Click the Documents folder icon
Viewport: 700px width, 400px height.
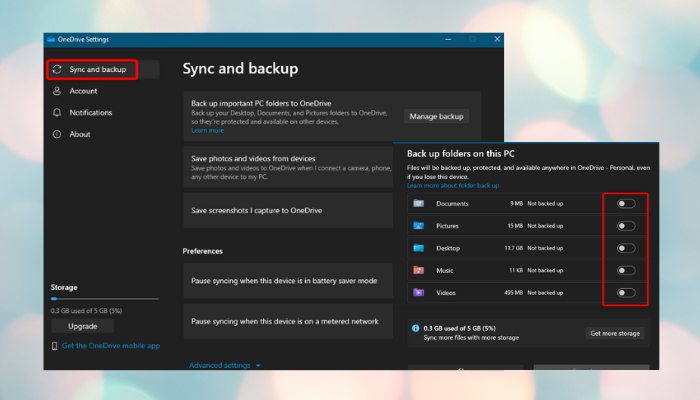click(418, 203)
